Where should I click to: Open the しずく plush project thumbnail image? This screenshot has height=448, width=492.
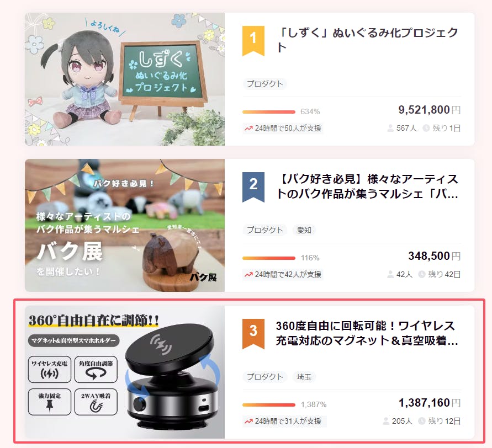pos(125,79)
